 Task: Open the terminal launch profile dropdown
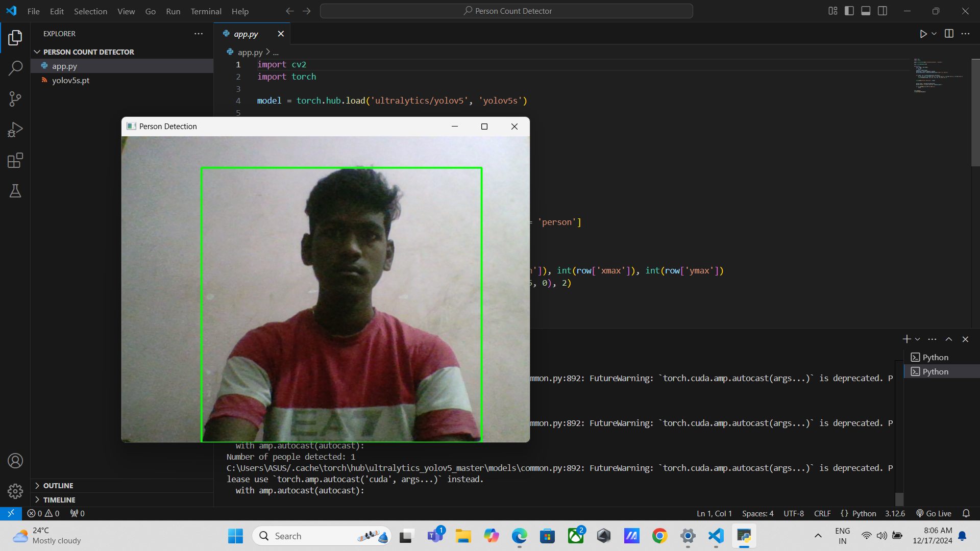point(918,339)
